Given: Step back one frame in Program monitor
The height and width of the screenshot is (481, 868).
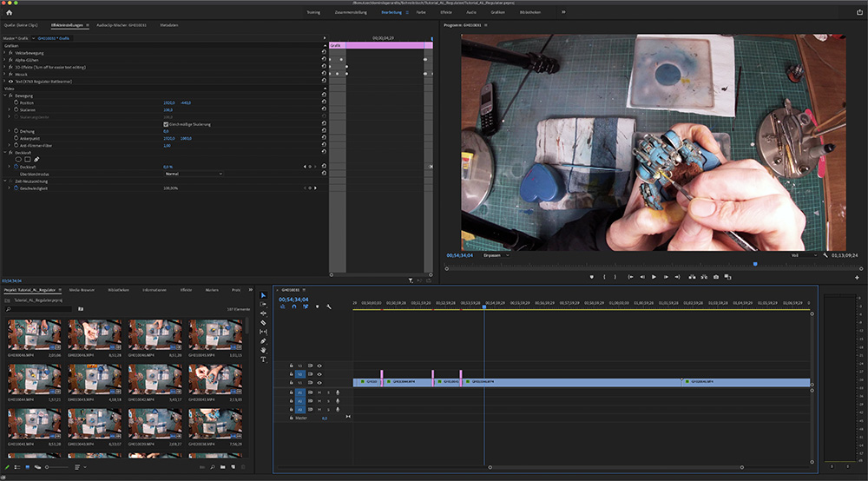Looking at the screenshot, I should tap(642, 277).
